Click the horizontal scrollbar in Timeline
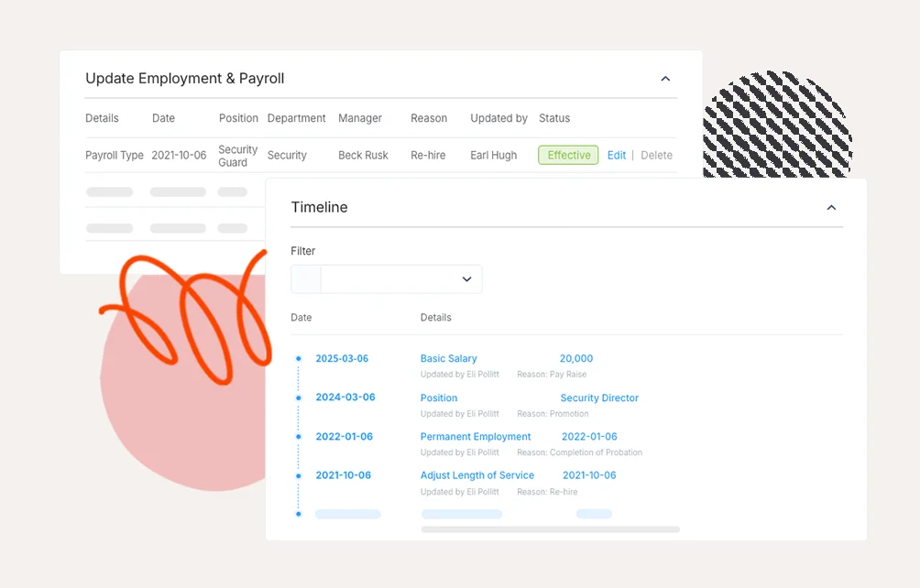The width and height of the screenshot is (920, 588). click(550, 529)
